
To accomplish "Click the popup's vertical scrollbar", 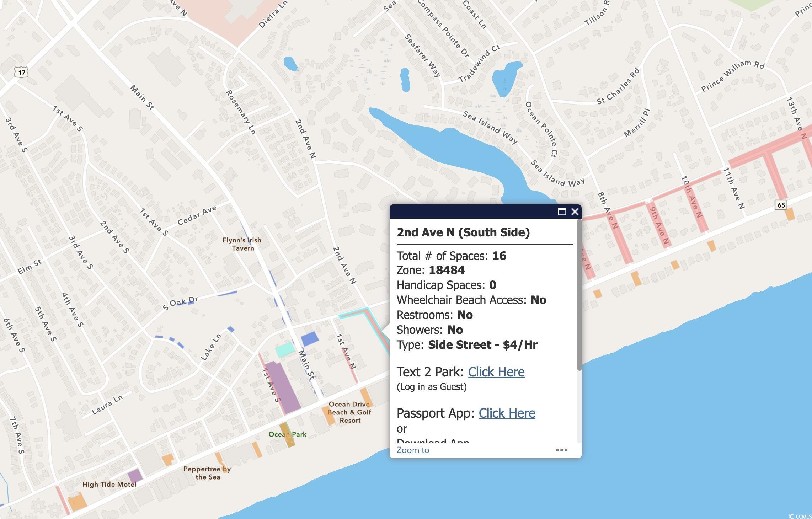I will click(x=579, y=295).
